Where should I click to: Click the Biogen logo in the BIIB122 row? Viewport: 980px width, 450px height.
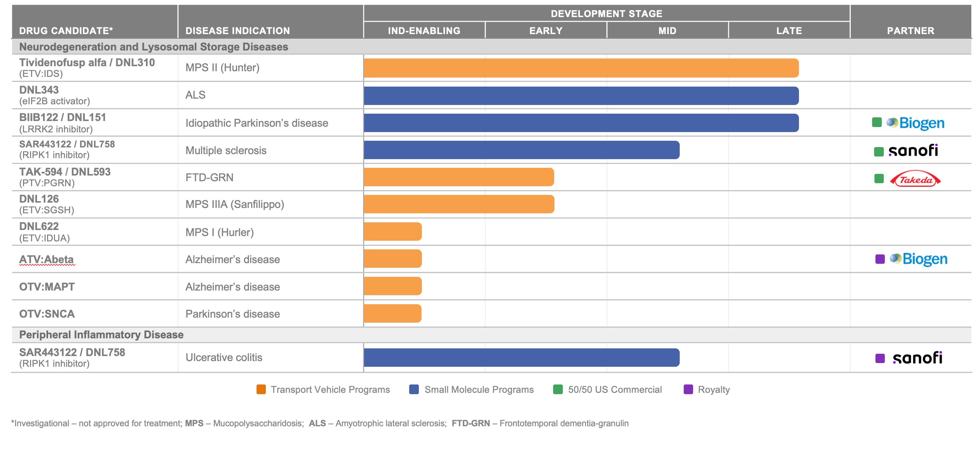coord(915,123)
